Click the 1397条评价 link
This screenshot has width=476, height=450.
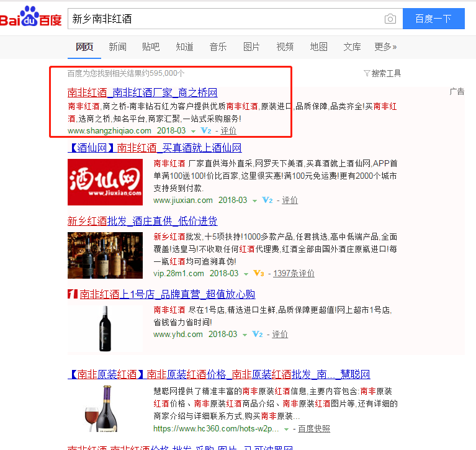(294, 273)
